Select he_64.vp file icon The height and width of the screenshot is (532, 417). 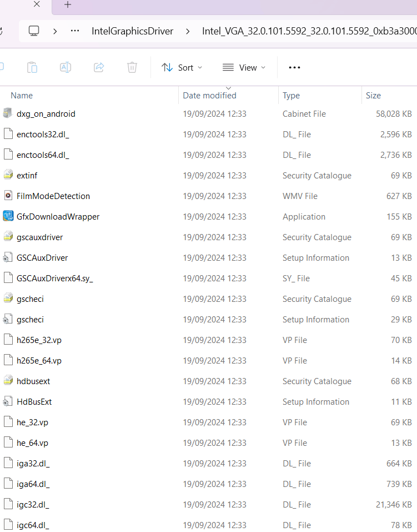click(8, 442)
